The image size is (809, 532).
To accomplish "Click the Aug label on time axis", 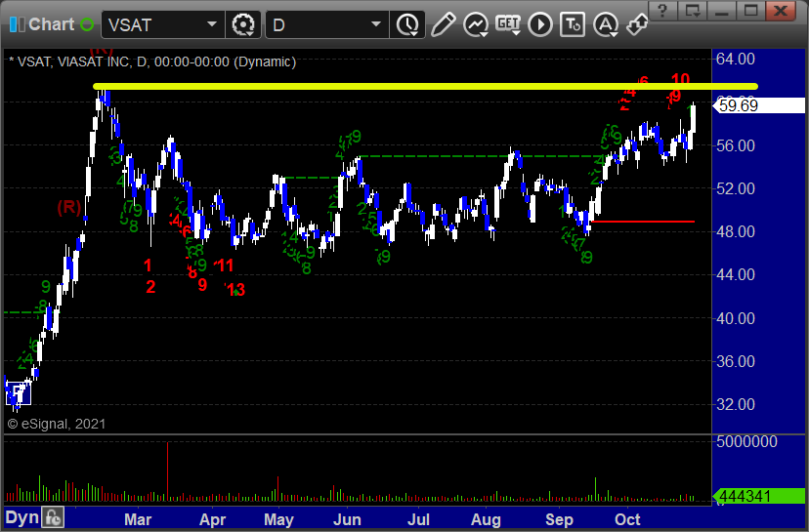I will pos(486,519).
